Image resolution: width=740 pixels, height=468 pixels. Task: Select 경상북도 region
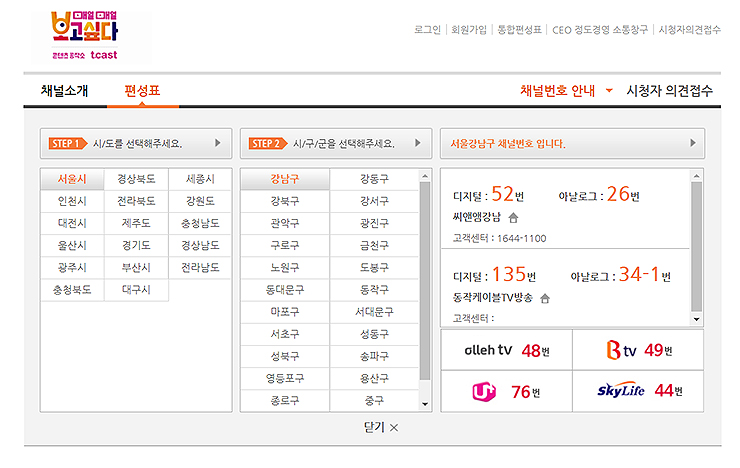coord(136,179)
